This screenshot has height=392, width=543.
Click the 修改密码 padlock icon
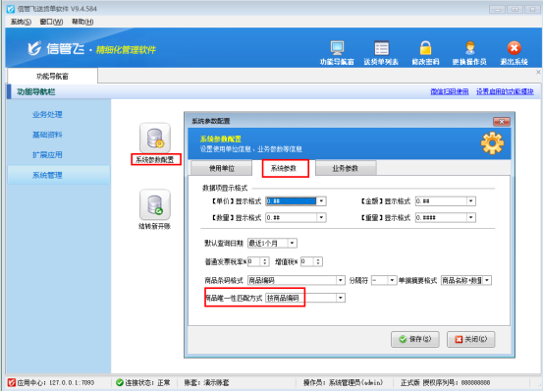425,48
